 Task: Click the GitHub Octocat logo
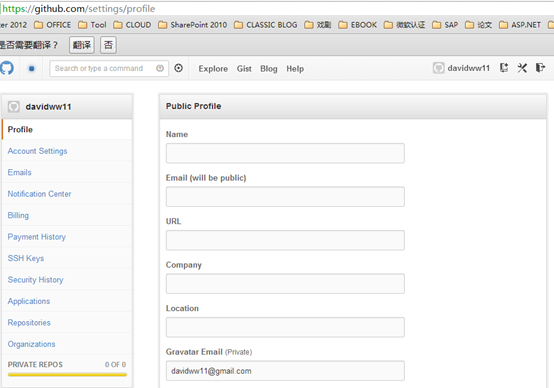tap(6, 68)
